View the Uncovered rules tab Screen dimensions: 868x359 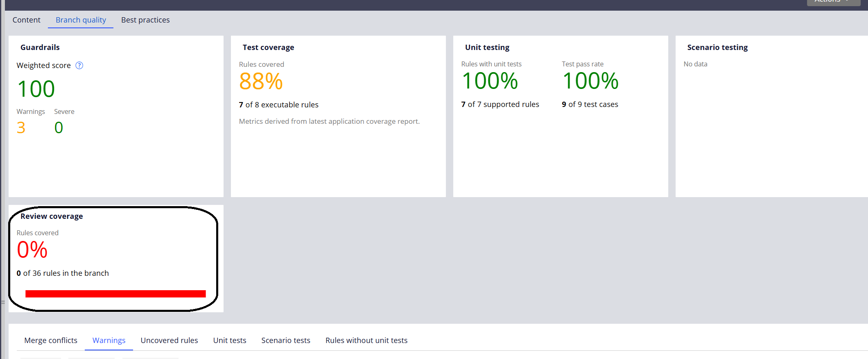tap(169, 341)
